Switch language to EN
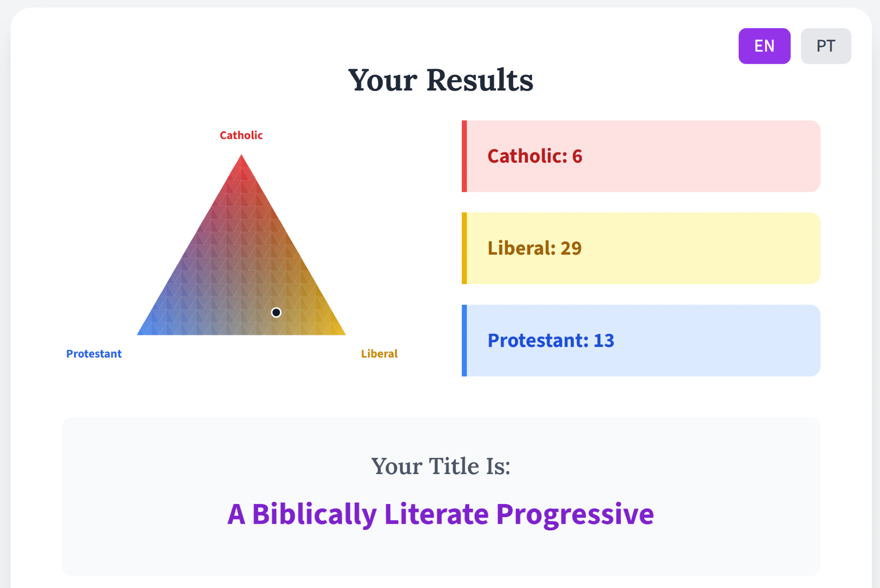This screenshot has height=588, width=880. point(764,46)
